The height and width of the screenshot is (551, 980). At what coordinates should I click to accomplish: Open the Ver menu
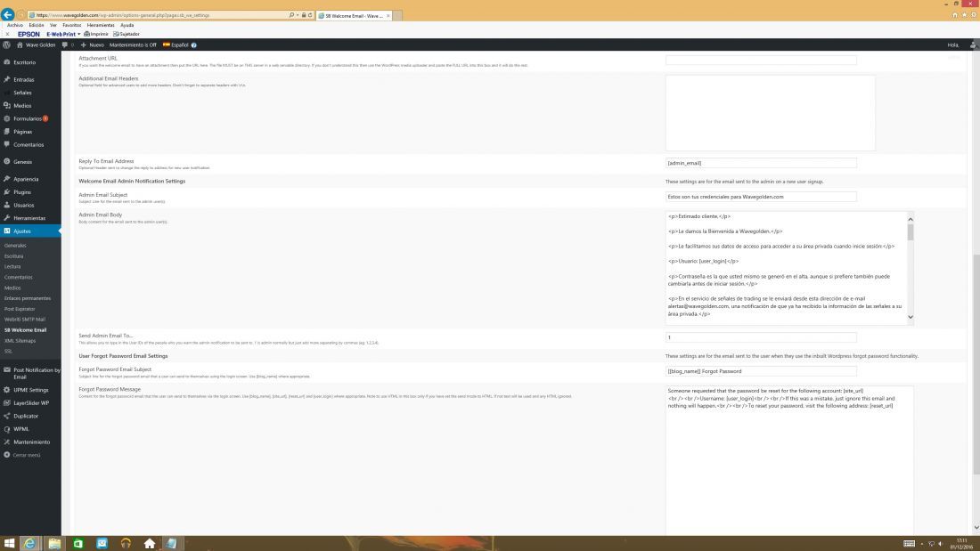(x=53, y=26)
